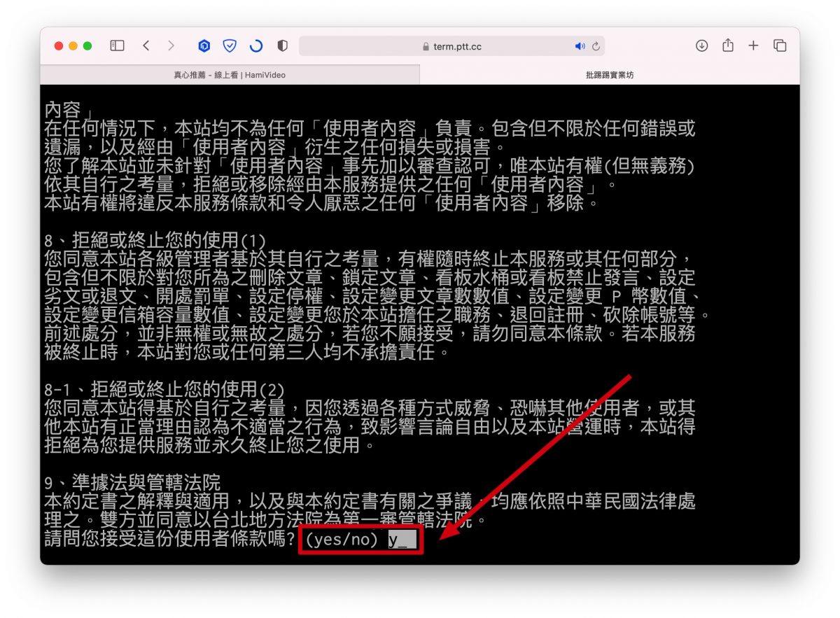Screen dimensions: 840x618
Task: Click the line starting 在任何情況下,本站均不為任何
Action: click(370, 129)
